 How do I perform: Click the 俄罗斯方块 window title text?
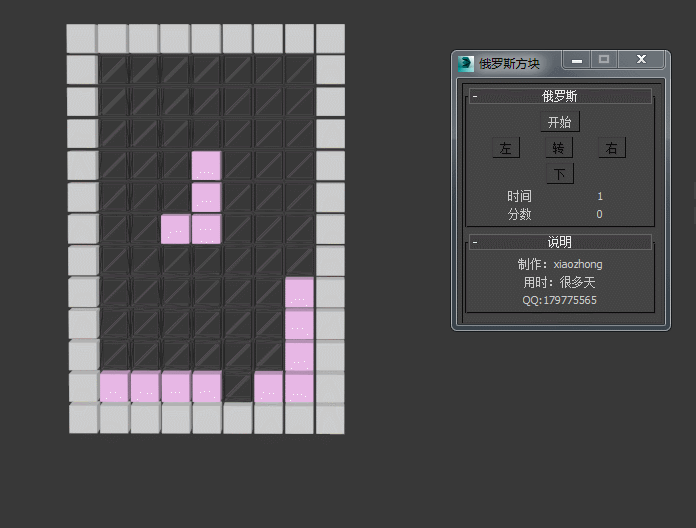510,64
